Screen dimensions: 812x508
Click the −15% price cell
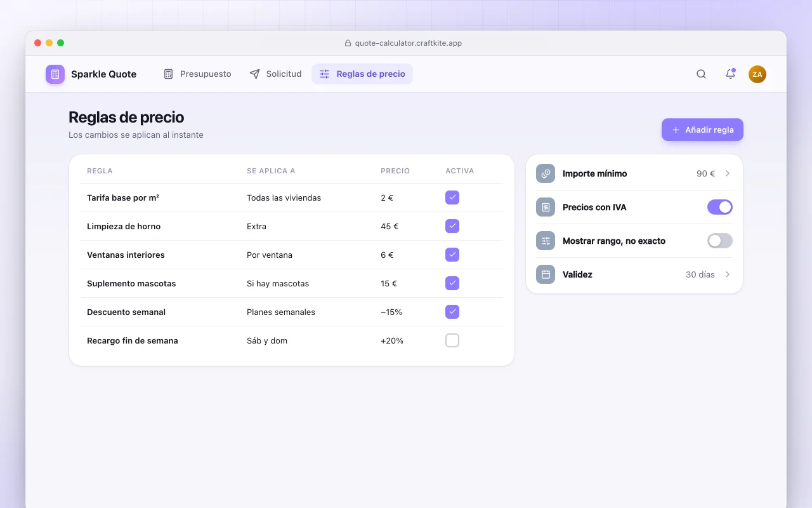tap(391, 312)
